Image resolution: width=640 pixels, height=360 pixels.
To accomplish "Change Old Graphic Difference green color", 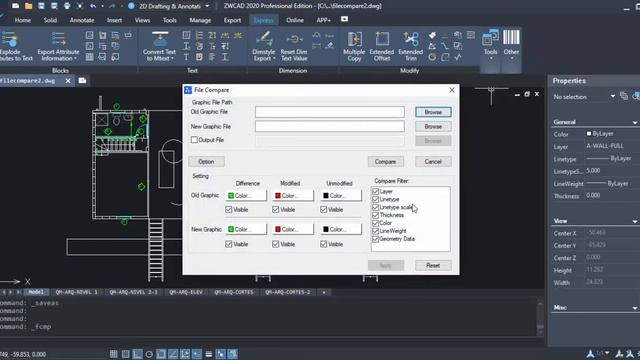I will [246, 196].
